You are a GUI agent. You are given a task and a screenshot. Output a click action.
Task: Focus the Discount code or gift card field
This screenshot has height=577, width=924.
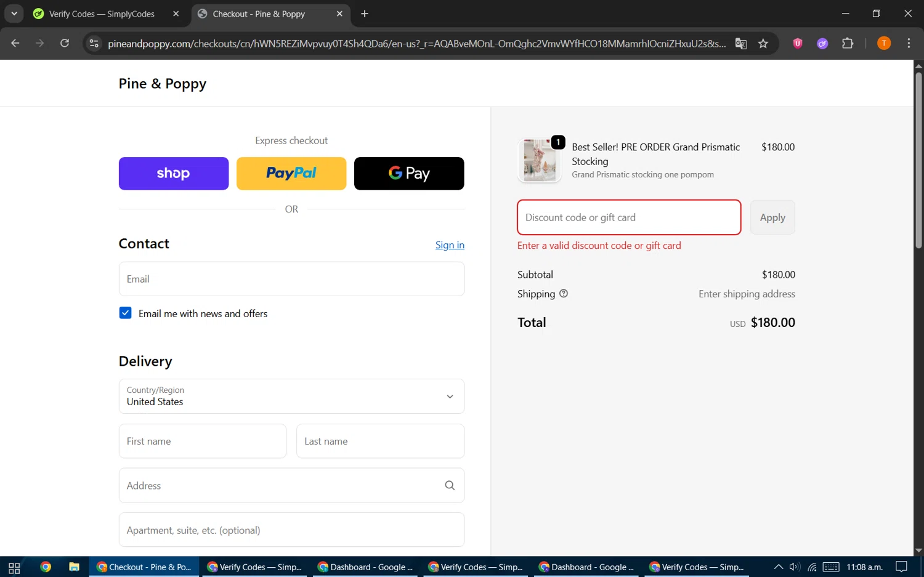[629, 217]
